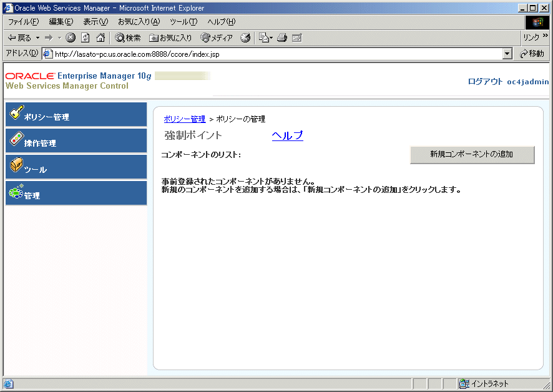553x392 pixels.
Task: Click the Stop loading icon
Action: tap(71, 37)
